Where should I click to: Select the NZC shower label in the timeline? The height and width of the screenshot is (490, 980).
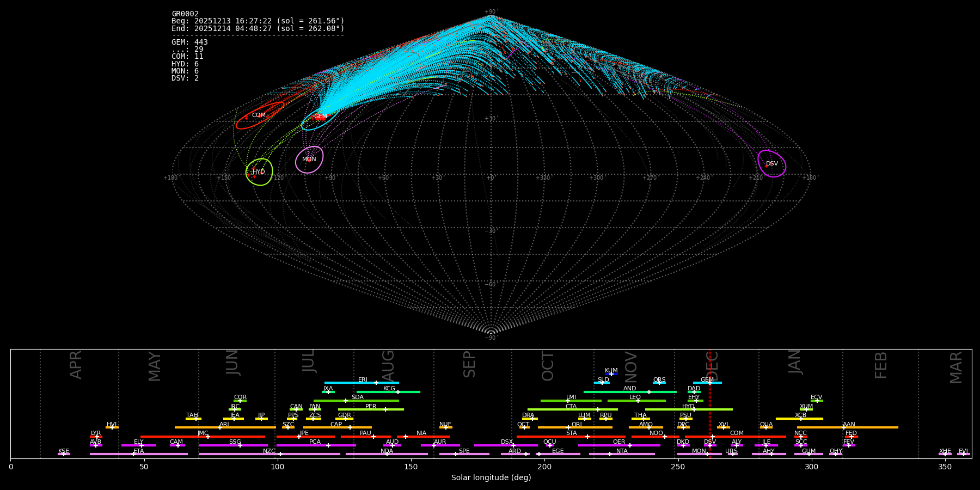pos(269,451)
